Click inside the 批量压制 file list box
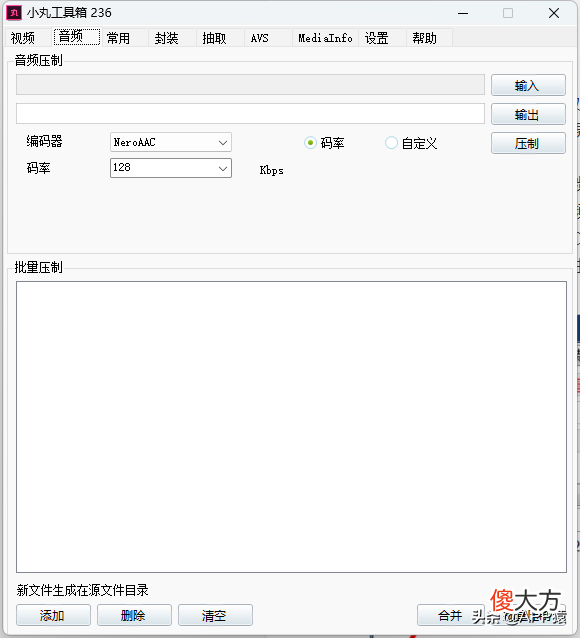 click(x=291, y=427)
